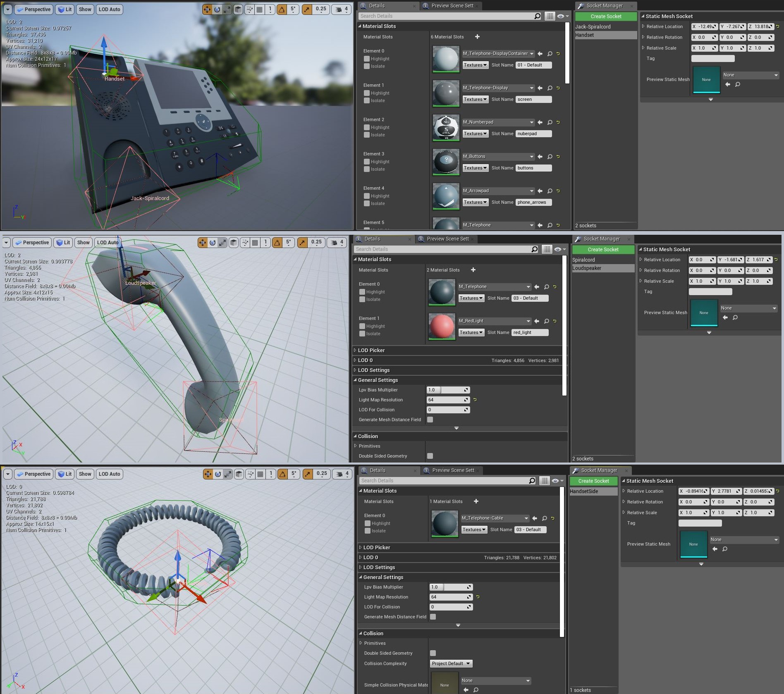Adjust LOD For Collision below Triangles: 21,788
Image resolution: width=784 pixels, height=694 pixels.
point(451,607)
